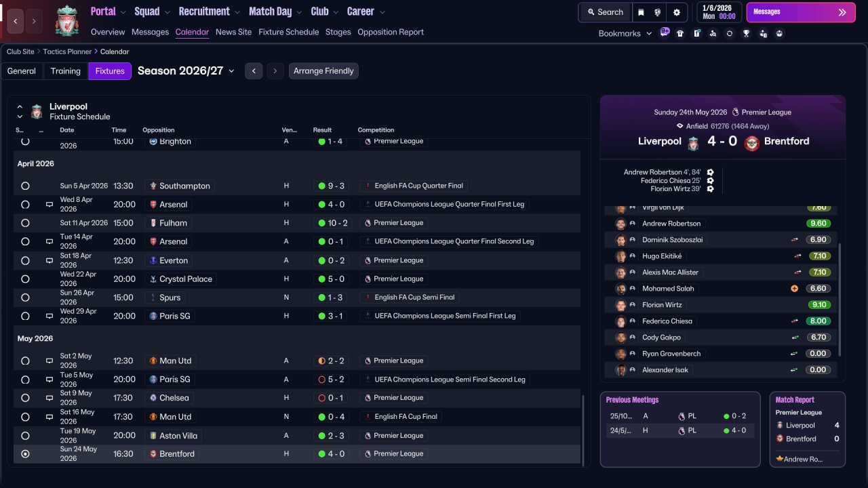Click Andrew Robertson in player ratings

(x=671, y=224)
